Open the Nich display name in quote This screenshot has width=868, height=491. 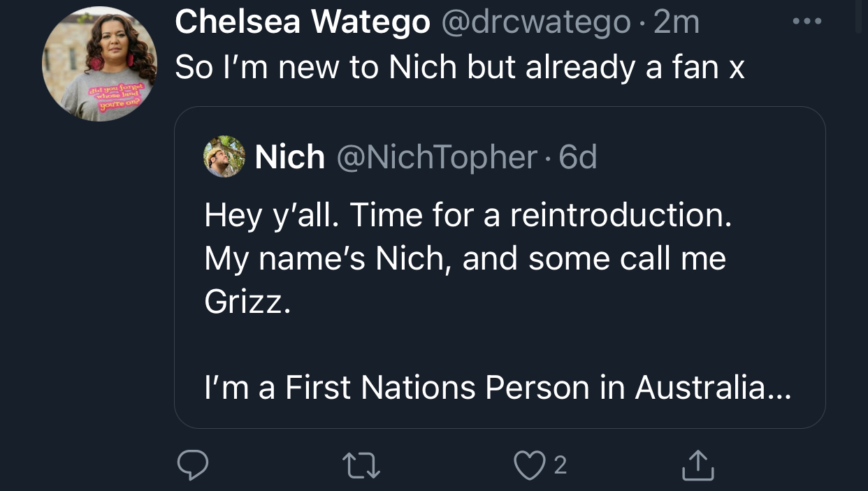click(289, 157)
